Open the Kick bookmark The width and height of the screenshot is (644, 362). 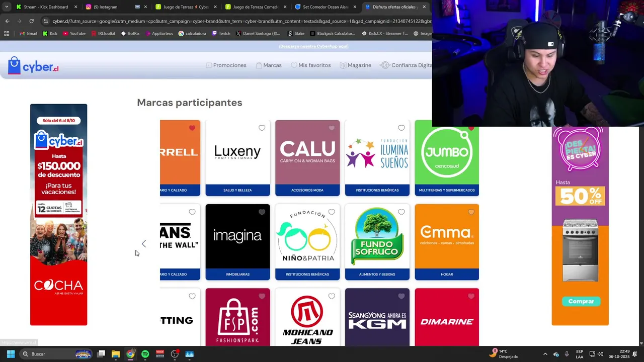pyautogui.click(x=50, y=34)
